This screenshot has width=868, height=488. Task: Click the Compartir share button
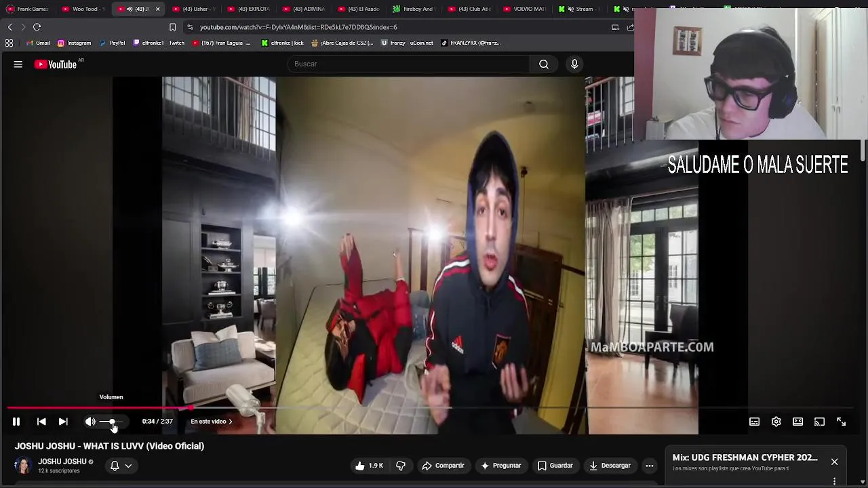[x=443, y=466]
